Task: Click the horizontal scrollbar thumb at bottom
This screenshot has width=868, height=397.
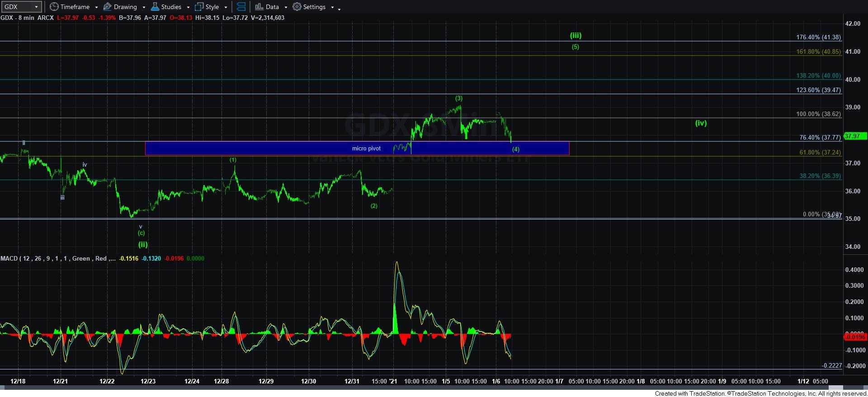Action: pos(836,388)
